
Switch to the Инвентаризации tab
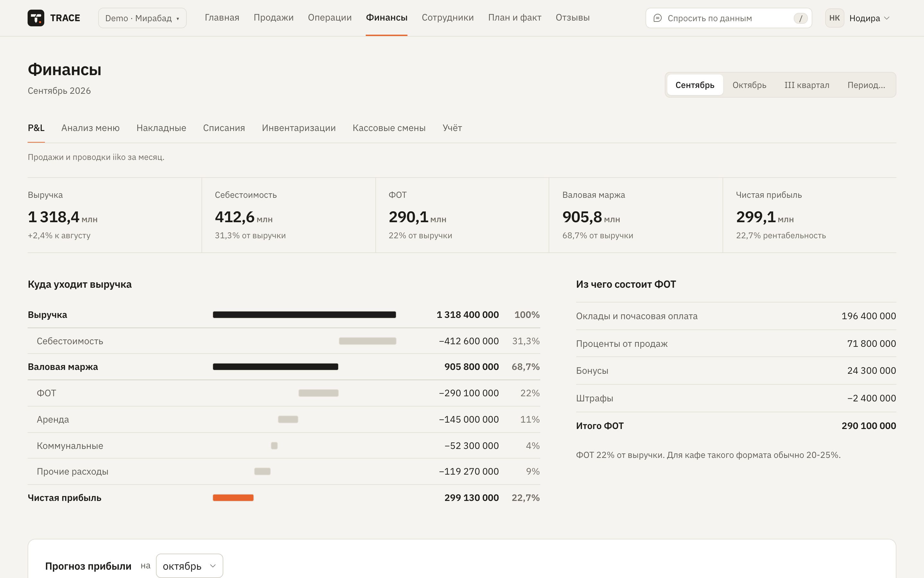pos(299,128)
